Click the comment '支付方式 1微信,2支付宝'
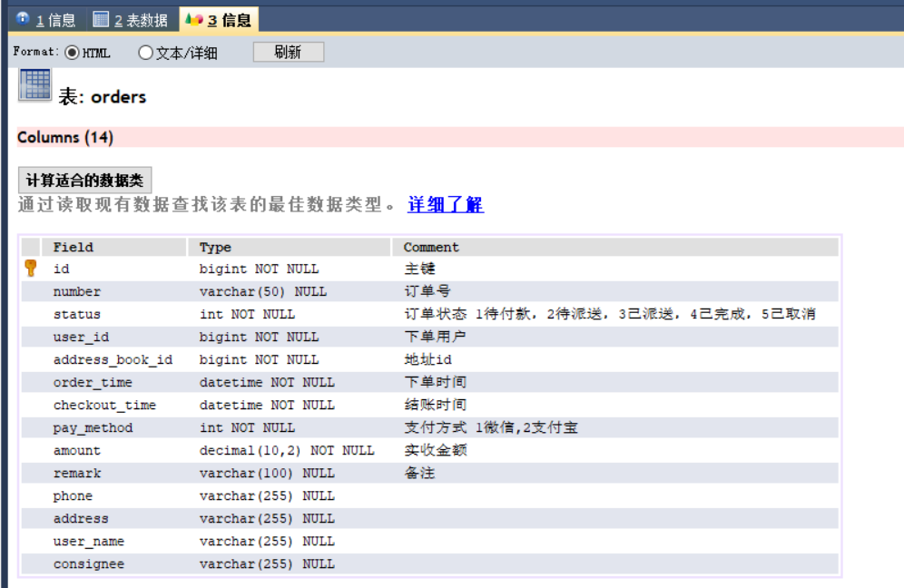 pos(491,427)
